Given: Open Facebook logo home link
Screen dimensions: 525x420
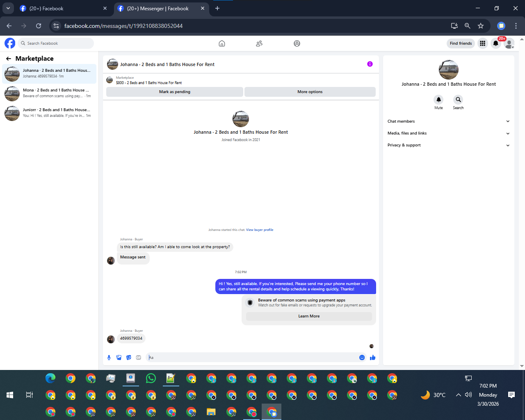Looking at the screenshot, I should click(x=10, y=43).
